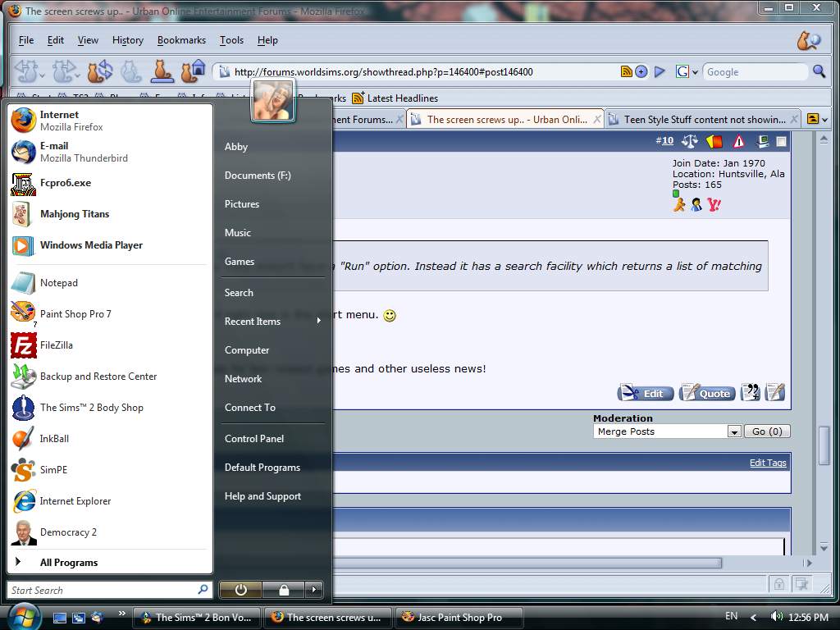840x630 pixels.
Task: Click the Yahoo messenger icon
Action: (714, 204)
